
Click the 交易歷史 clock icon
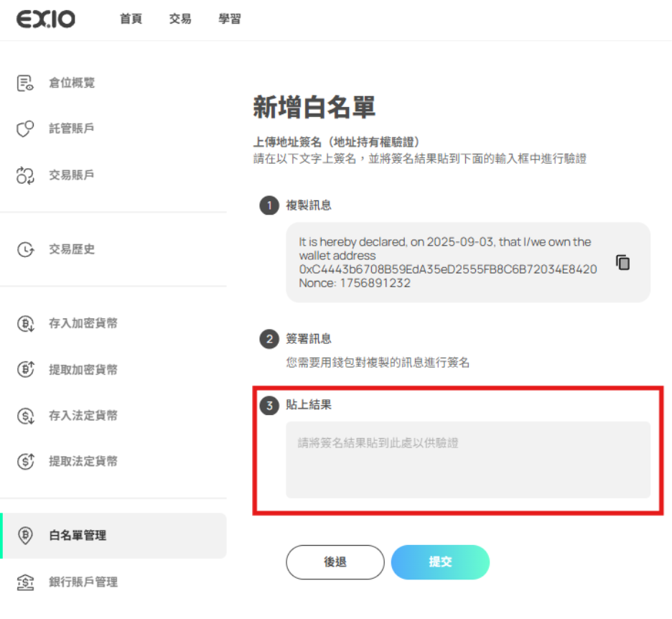coord(25,250)
